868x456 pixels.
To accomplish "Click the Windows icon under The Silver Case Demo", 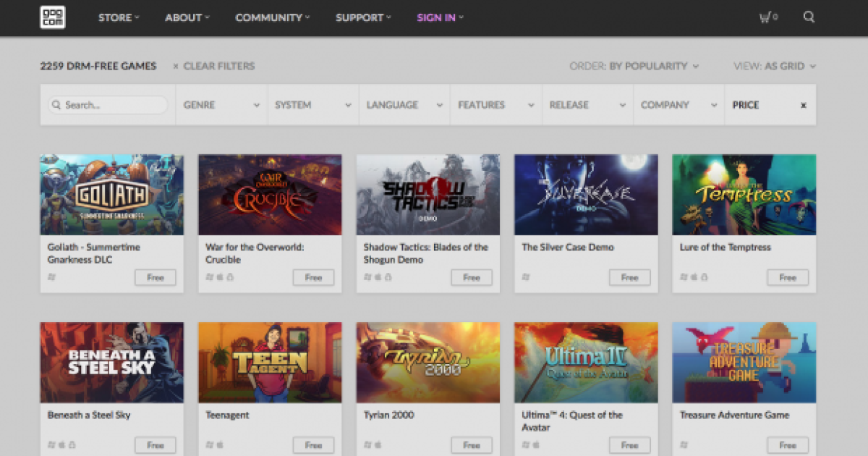I will click(x=526, y=277).
